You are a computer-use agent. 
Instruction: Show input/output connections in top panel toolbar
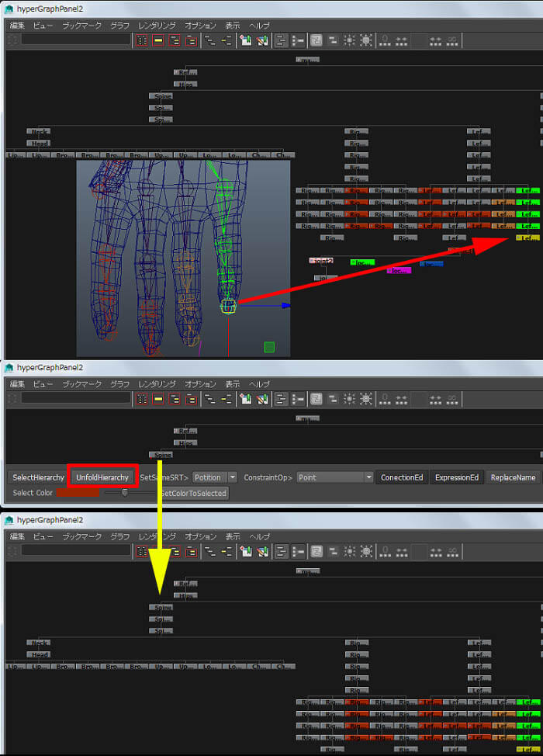pyautogui.click(x=227, y=40)
